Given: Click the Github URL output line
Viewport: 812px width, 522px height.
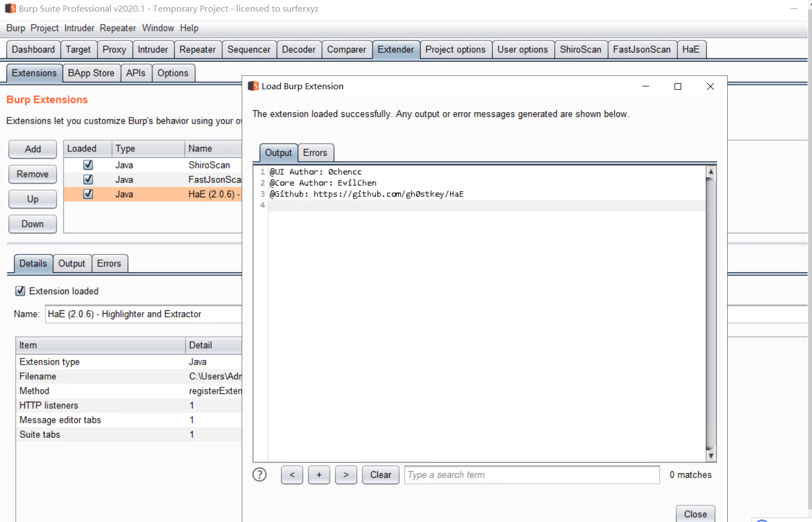Looking at the screenshot, I should click(x=367, y=194).
